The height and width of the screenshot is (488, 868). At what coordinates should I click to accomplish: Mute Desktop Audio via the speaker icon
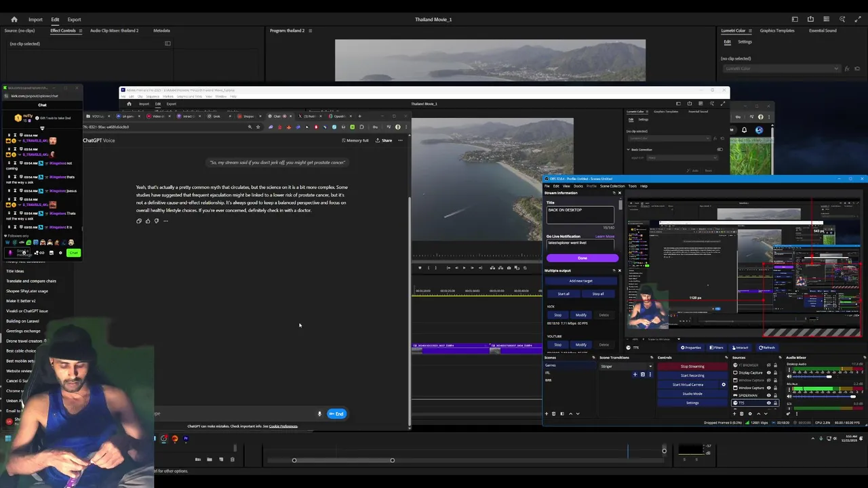point(789,377)
